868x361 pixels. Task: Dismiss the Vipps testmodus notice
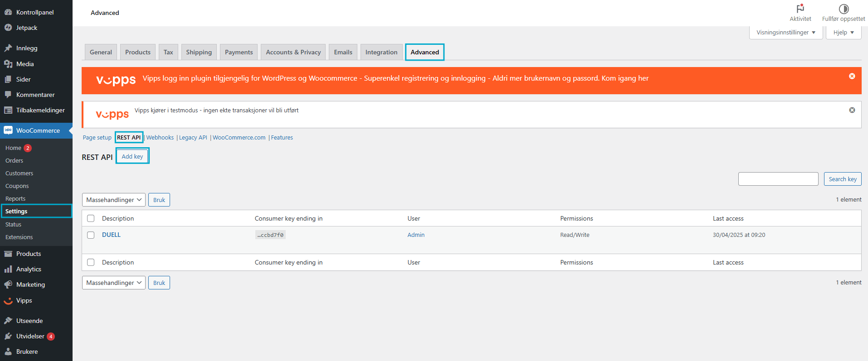pos(852,110)
